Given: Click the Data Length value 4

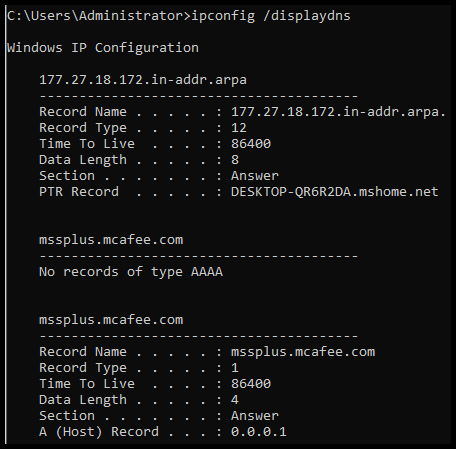Looking at the screenshot, I should click(x=235, y=400).
